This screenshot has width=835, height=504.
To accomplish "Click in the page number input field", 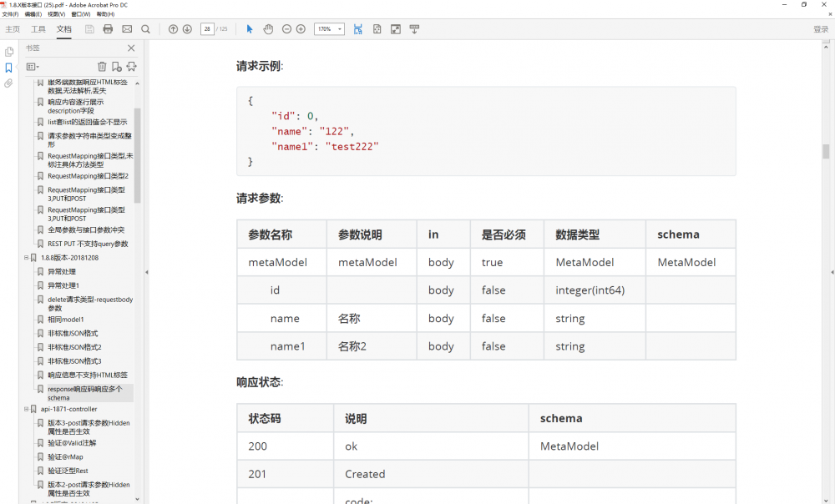I will (207, 28).
